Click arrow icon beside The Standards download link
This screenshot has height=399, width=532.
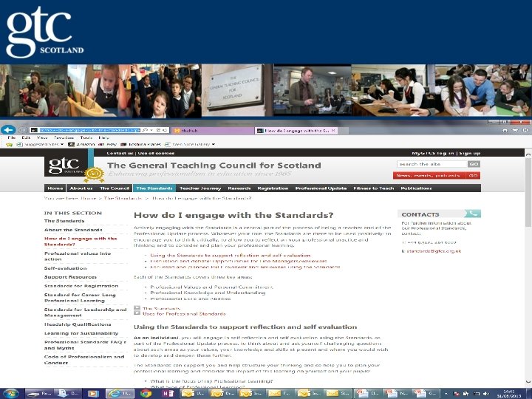[x=137, y=307]
